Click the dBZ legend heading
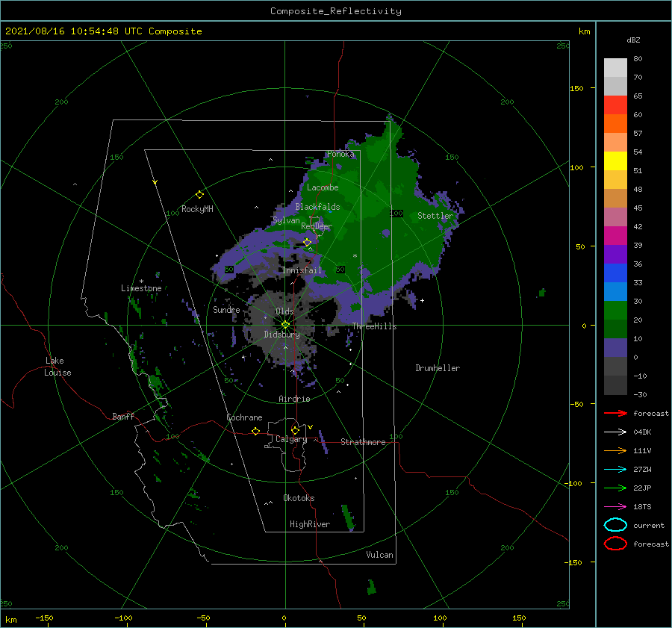 point(633,40)
